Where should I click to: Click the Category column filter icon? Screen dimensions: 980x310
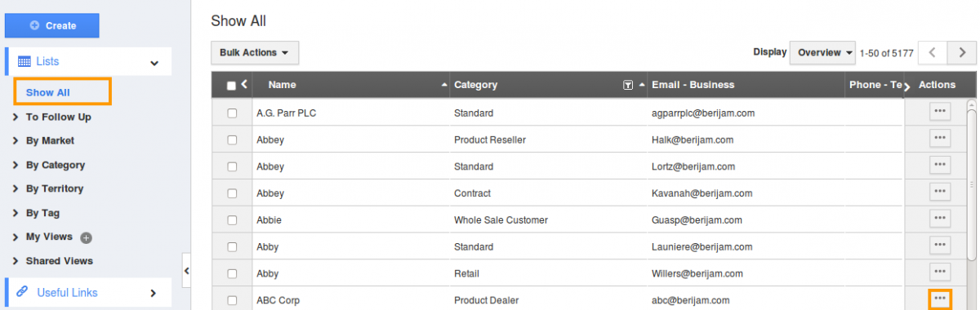pos(627,85)
